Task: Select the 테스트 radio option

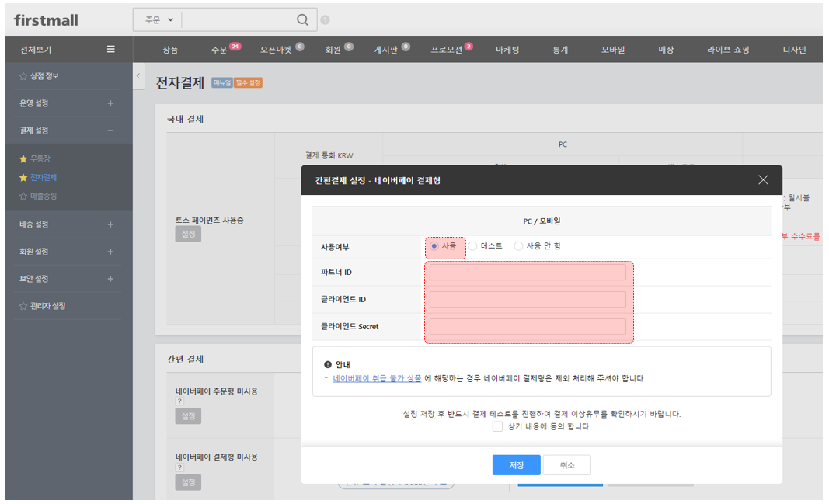Action: (473, 246)
